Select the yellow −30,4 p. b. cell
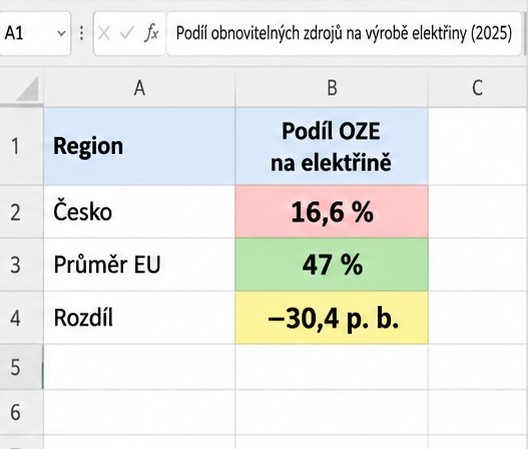Image resolution: width=528 pixels, height=449 pixels. click(332, 318)
